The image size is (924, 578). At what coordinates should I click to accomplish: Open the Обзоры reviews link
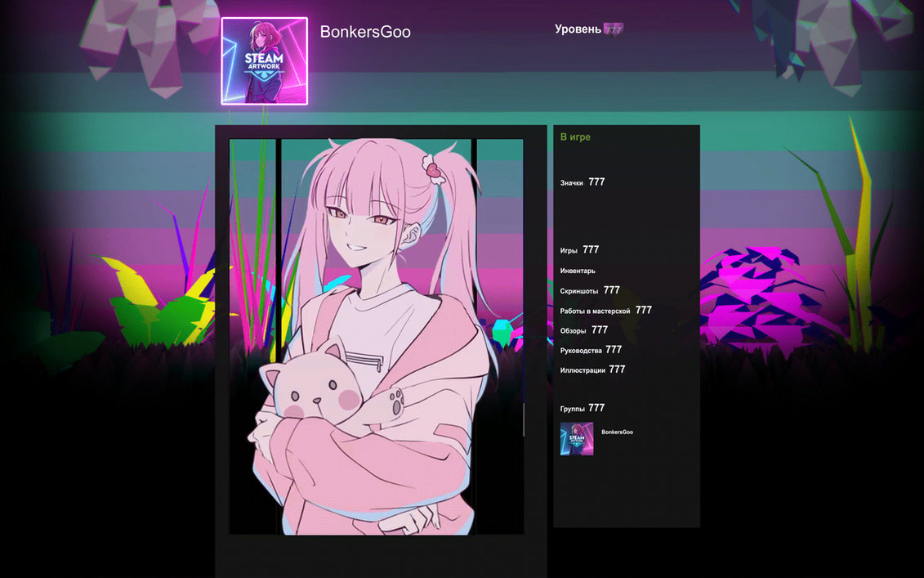[x=573, y=331]
